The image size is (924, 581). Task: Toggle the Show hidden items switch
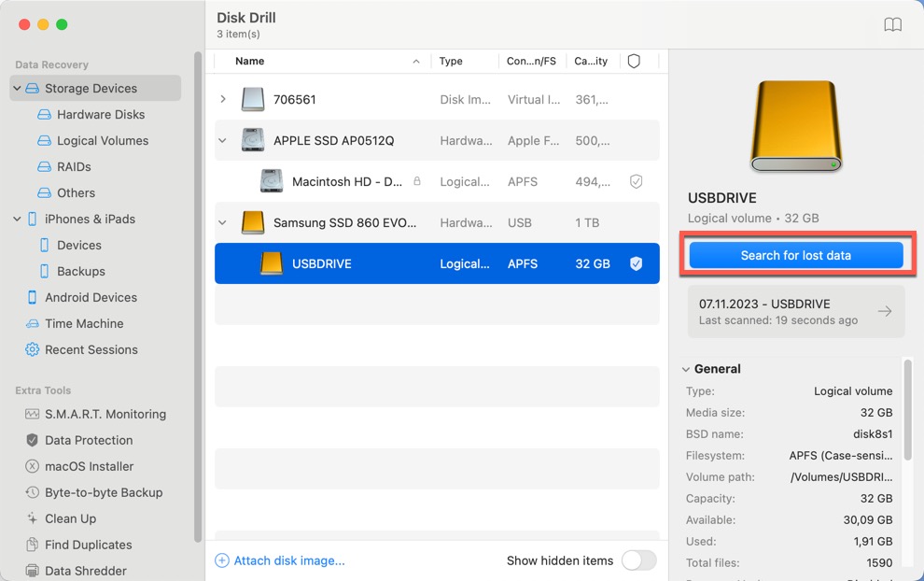coord(639,560)
